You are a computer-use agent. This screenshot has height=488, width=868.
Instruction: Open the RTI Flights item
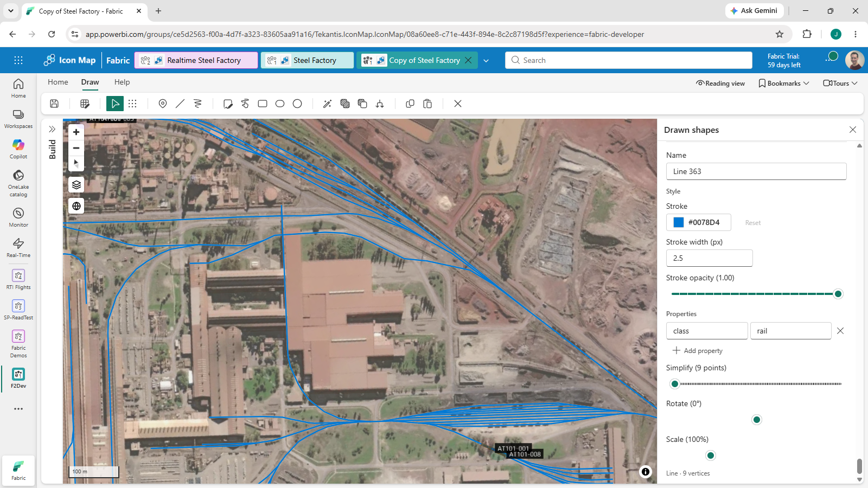point(18,279)
